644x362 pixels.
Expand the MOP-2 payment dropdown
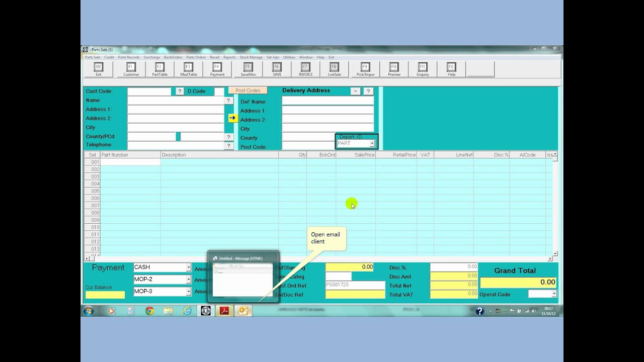189,280
